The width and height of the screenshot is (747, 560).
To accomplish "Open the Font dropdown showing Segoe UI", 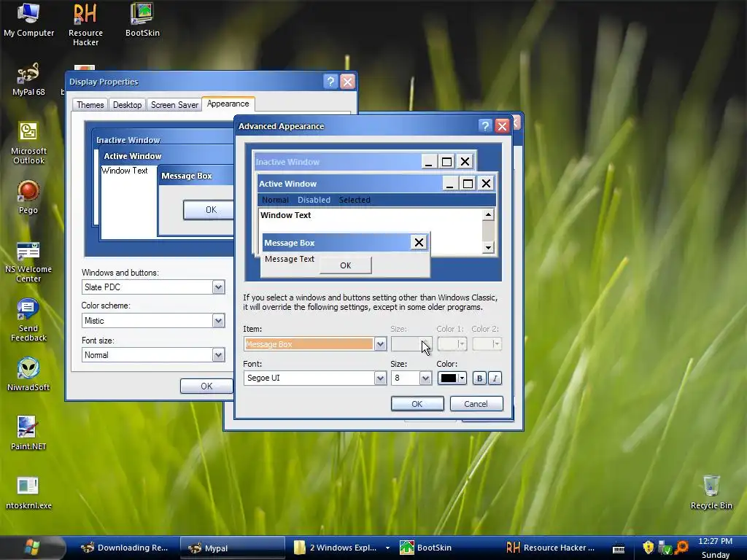I will click(379, 378).
